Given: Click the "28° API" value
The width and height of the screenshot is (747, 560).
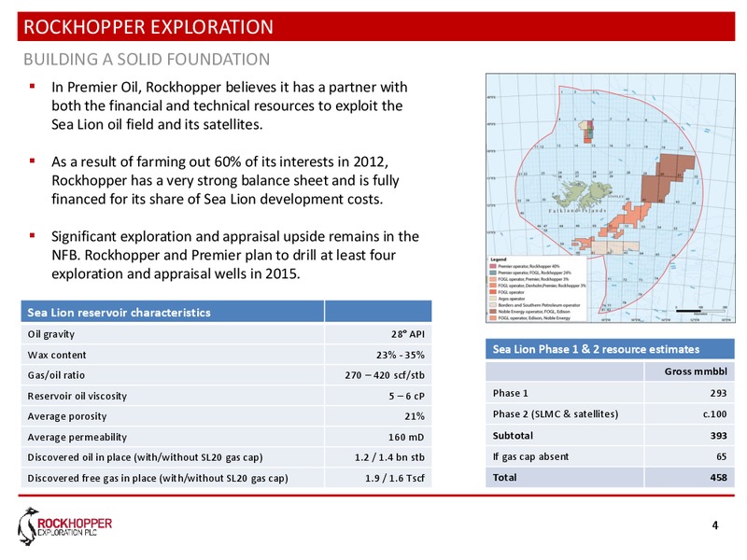Looking at the screenshot, I should [x=407, y=334].
